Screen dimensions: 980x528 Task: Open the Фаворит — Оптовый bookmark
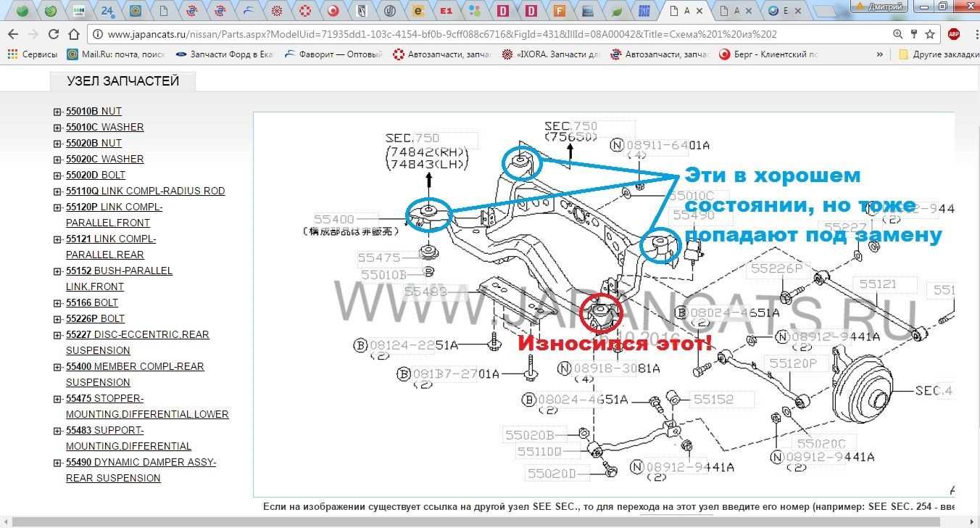(333, 54)
